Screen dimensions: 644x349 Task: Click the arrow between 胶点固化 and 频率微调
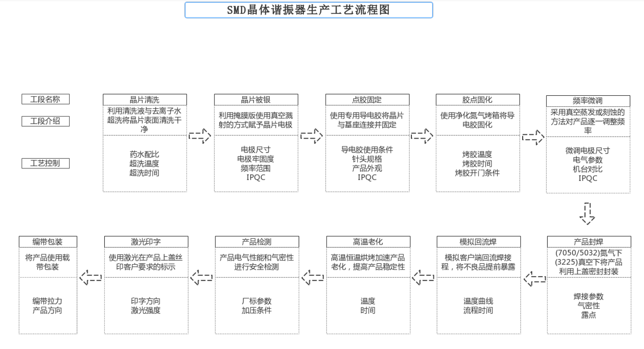(532, 136)
